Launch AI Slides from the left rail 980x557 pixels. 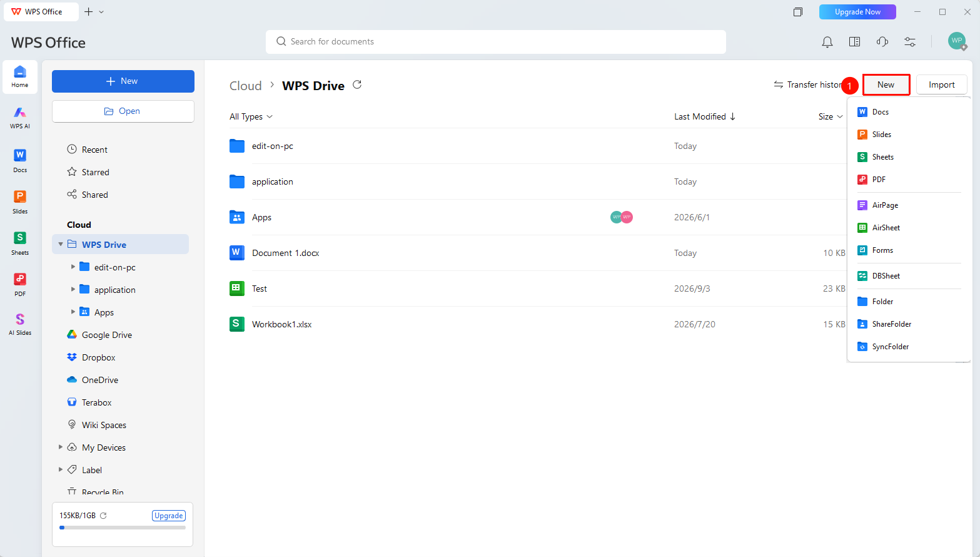tap(20, 324)
